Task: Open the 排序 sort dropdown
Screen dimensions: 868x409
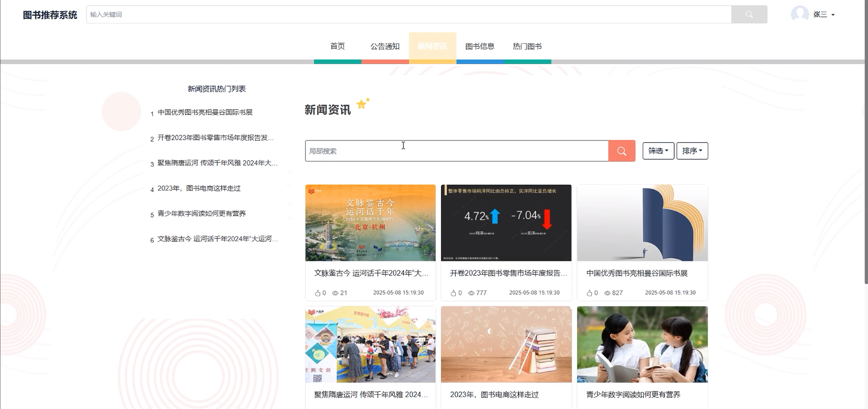Action: (692, 151)
